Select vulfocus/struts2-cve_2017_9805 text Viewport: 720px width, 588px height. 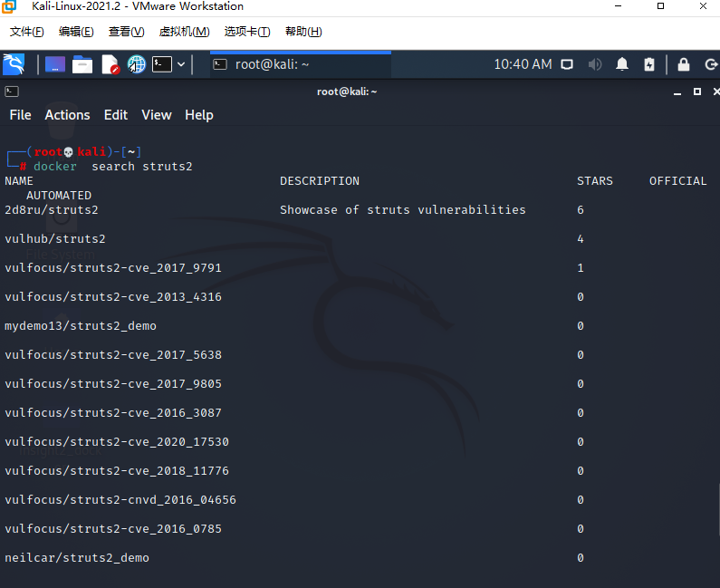(x=113, y=383)
